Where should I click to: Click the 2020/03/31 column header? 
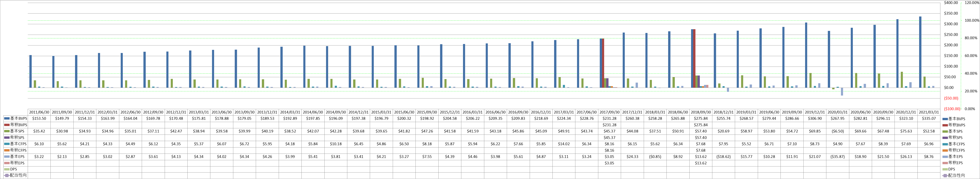tap(838, 112)
